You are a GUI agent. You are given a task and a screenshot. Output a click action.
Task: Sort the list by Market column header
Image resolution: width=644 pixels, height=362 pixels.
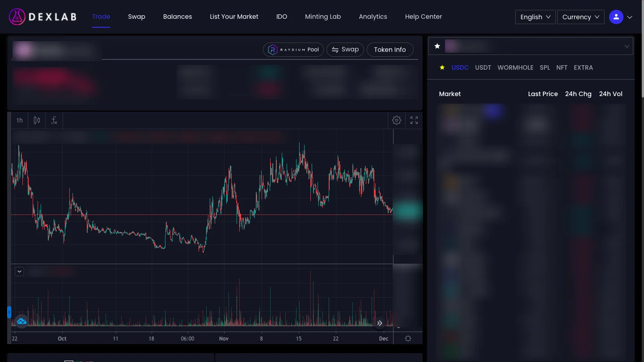click(450, 94)
